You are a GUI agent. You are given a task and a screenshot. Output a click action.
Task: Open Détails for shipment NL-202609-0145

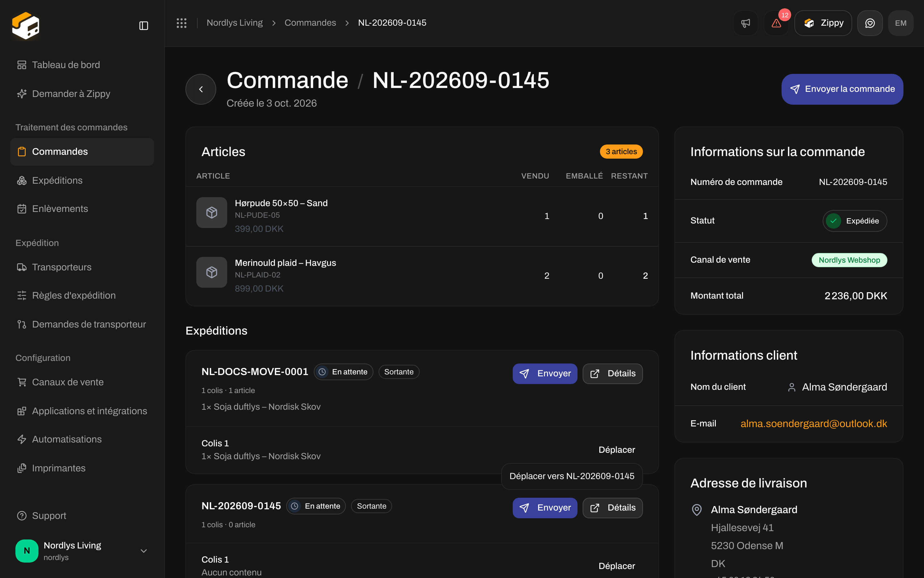coord(612,508)
